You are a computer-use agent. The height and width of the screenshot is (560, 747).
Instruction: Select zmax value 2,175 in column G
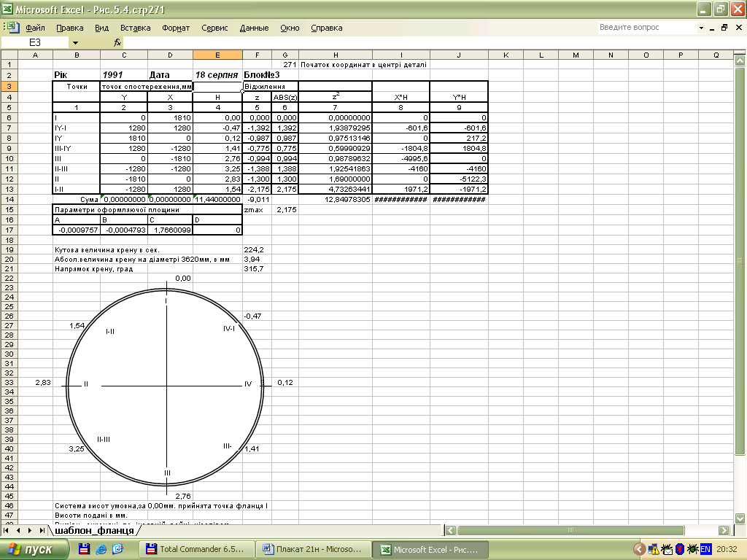click(x=285, y=209)
